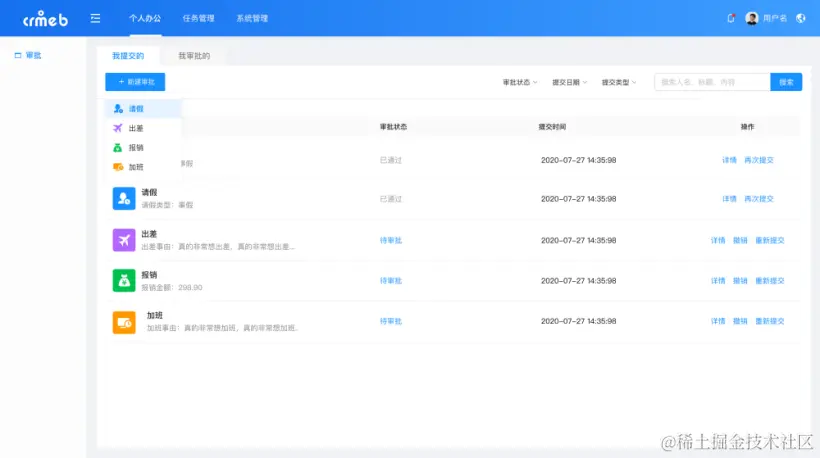
Task: Open the 任务管理 top menu
Action: pyautogui.click(x=198, y=18)
